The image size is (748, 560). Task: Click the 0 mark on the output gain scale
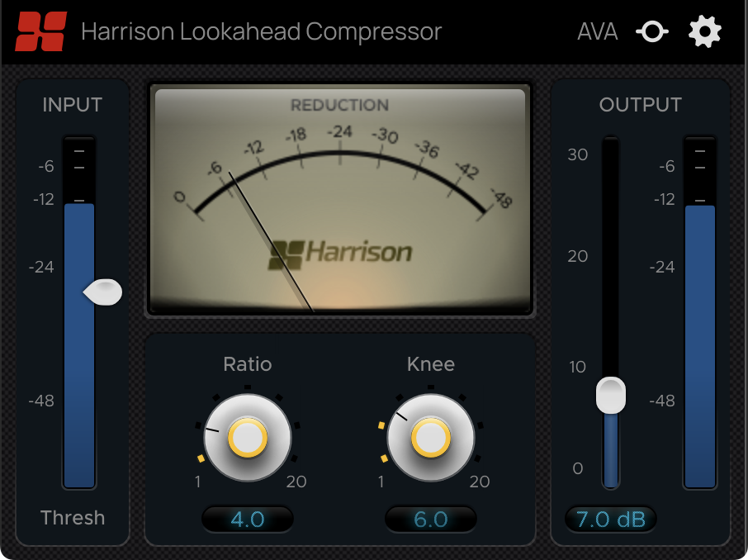578,468
